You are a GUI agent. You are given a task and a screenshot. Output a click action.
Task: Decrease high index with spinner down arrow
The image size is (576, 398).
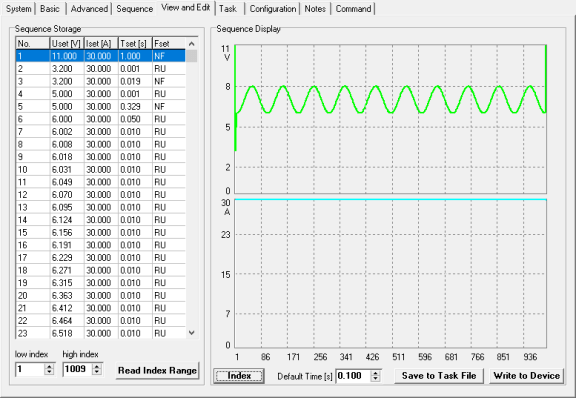97,372
